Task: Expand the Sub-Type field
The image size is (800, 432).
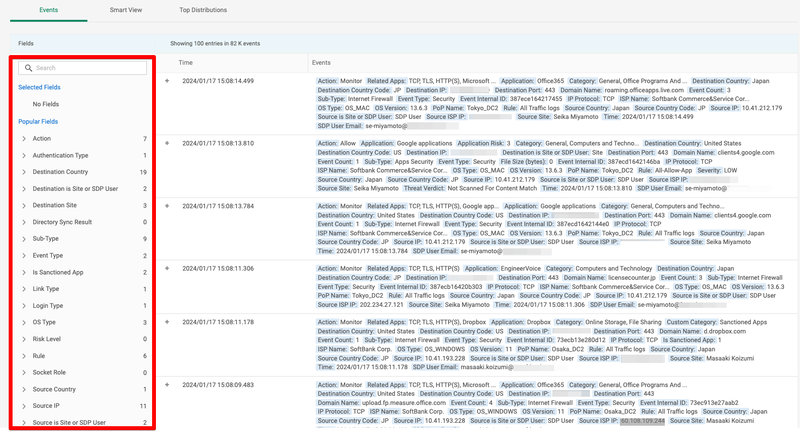Action: [24, 239]
